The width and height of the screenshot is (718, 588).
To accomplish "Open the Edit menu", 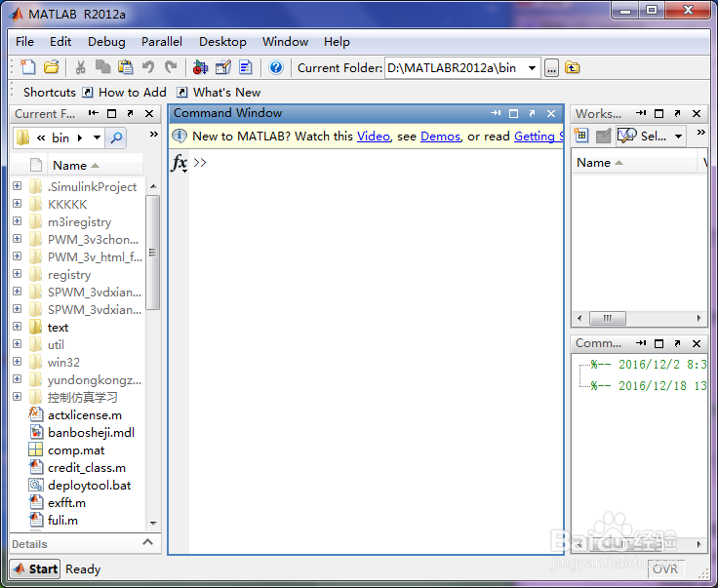I will pos(60,42).
